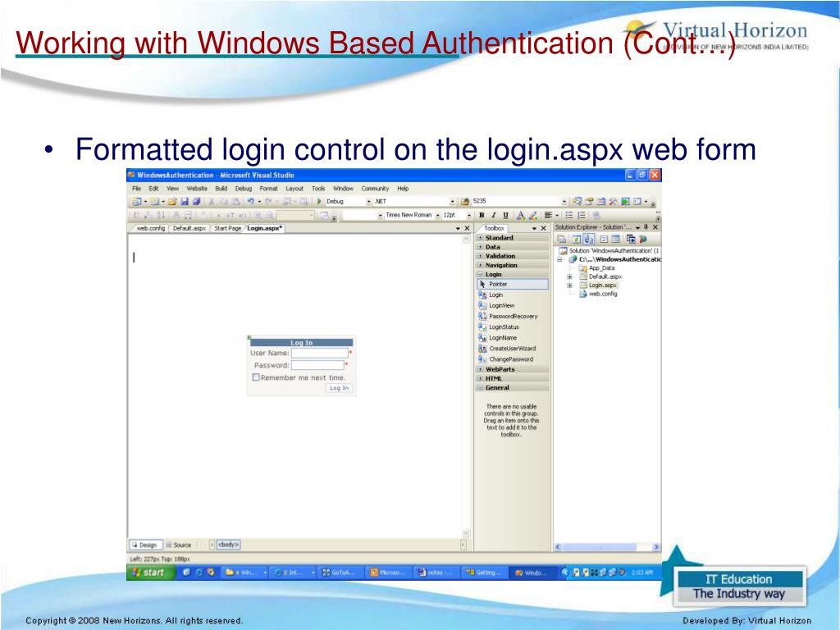Open the Build menu
This screenshot has width=840, height=630.
(221, 189)
